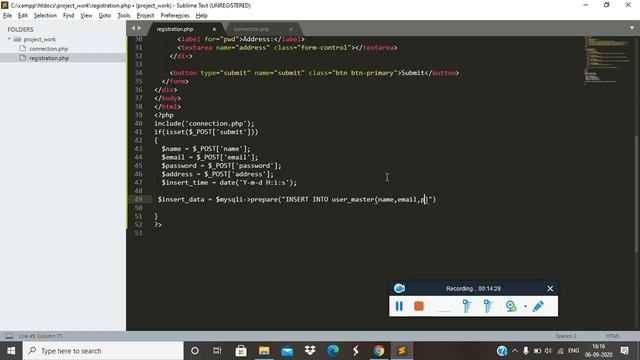Place cursor on line 49 insert statement
The width and height of the screenshot is (640, 360).
pos(297,199)
